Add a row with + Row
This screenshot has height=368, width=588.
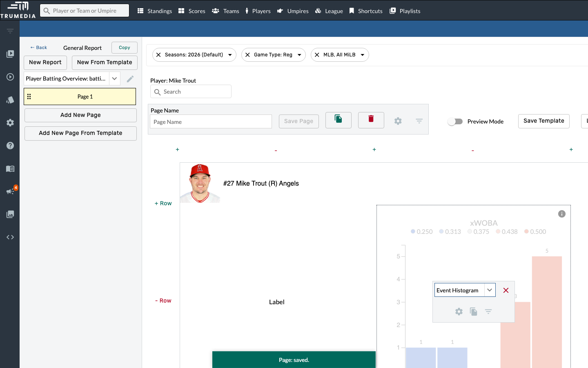click(163, 203)
